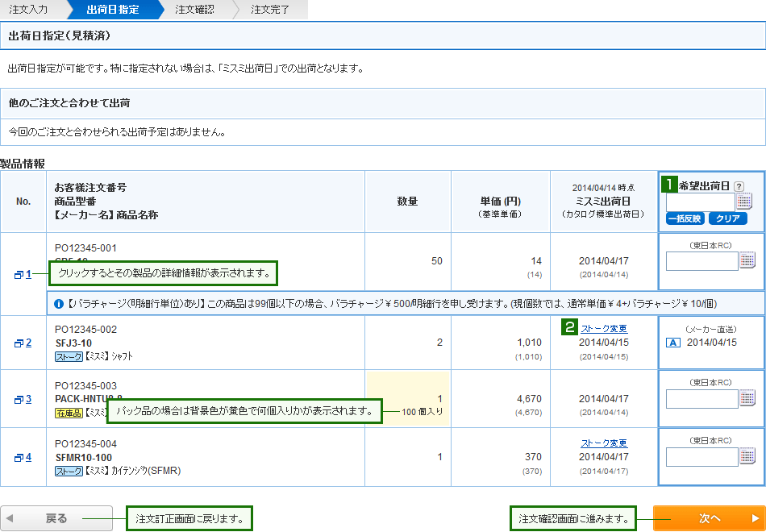Click the help icon next to 希望出荷日
The width and height of the screenshot is (766, 532).
click(x=739, y=186)
